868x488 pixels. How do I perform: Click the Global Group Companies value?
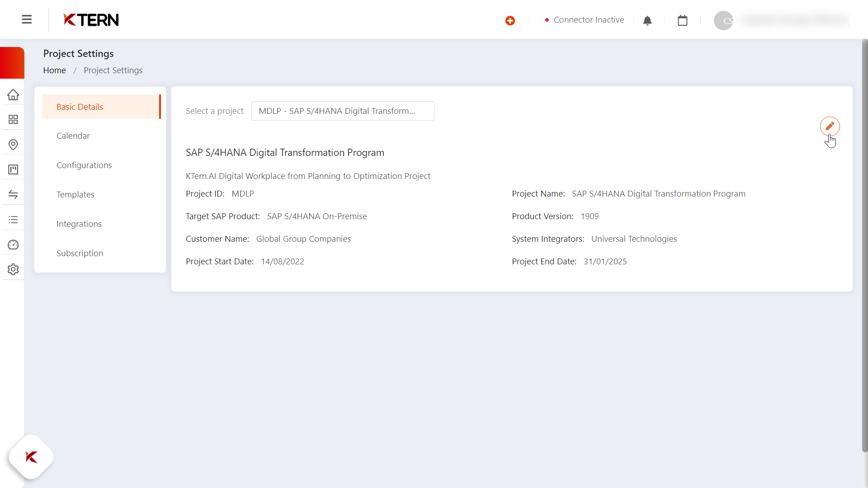coord(303,239)
